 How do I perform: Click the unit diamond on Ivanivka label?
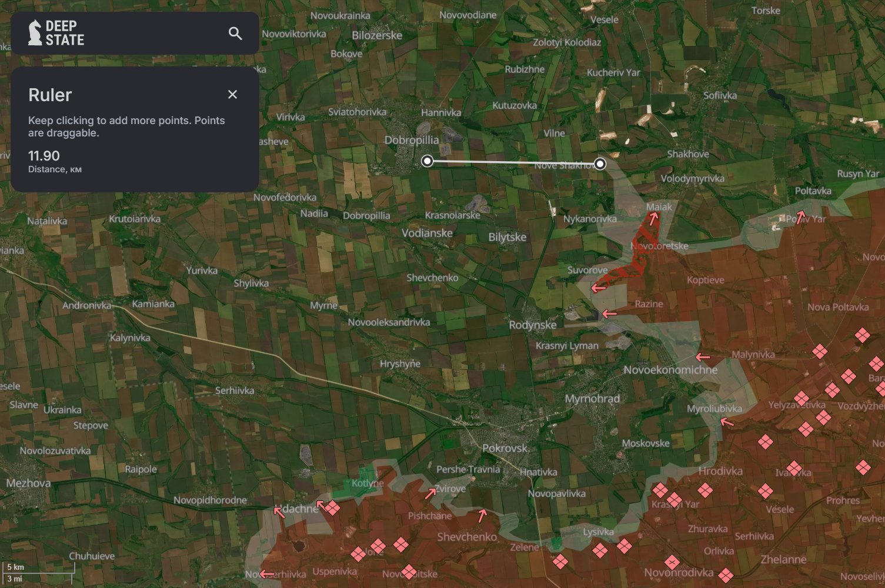click(x=794, y=468)
